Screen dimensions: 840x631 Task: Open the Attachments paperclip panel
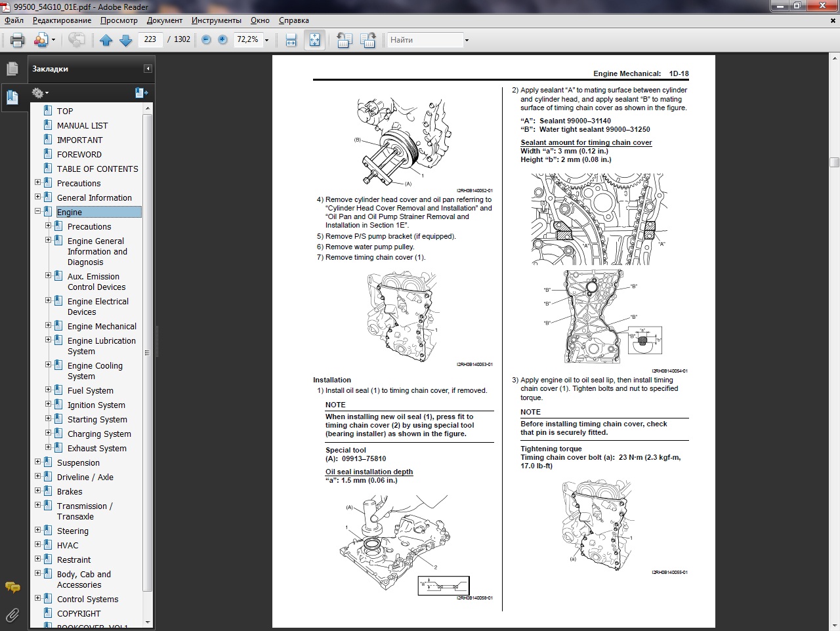click(x=12, y=615)
